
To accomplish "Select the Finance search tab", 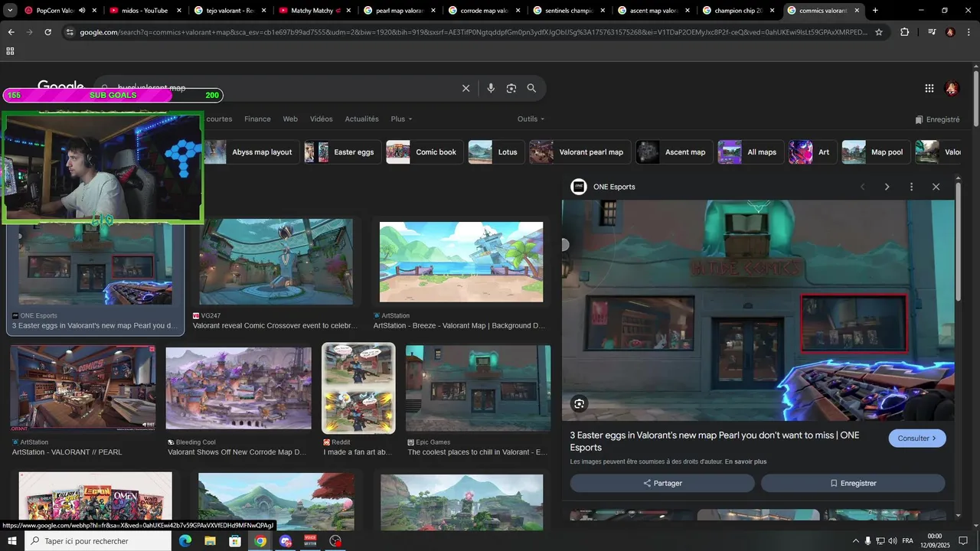I will click(x=257, y=119).
